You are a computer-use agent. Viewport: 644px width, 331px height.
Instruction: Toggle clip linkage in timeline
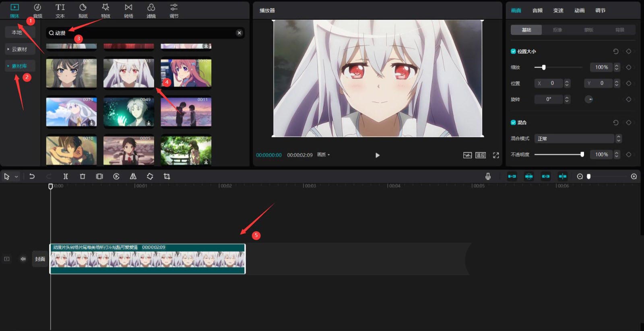pyautogui.click(x=546, y=176)
